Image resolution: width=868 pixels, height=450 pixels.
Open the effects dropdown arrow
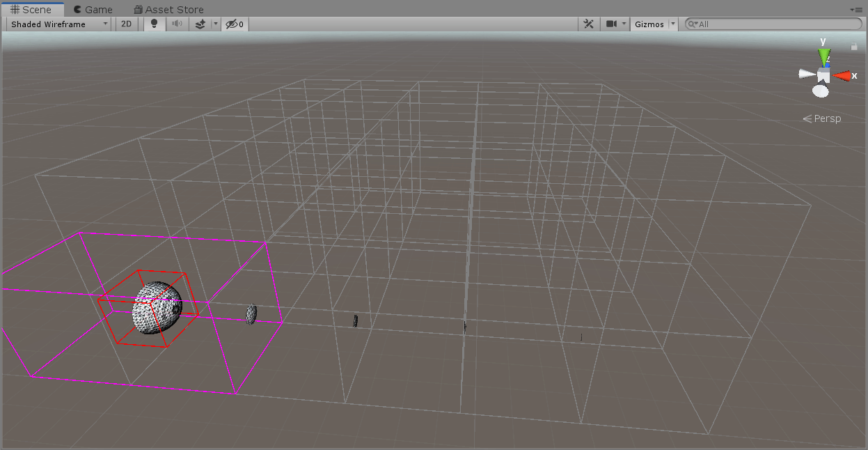[x=215, y=24]
